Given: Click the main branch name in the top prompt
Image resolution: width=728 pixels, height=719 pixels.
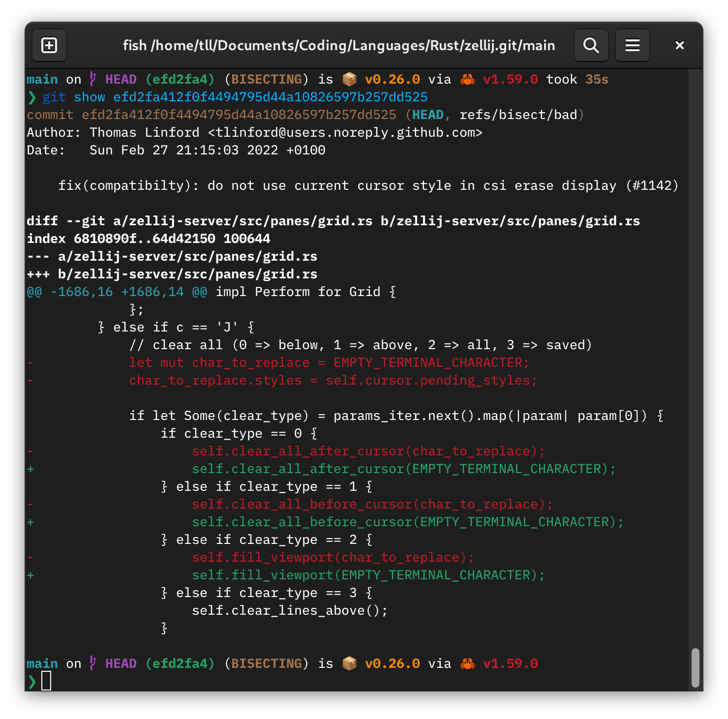Looking at the screenshot, I should [x=42, y=79].
